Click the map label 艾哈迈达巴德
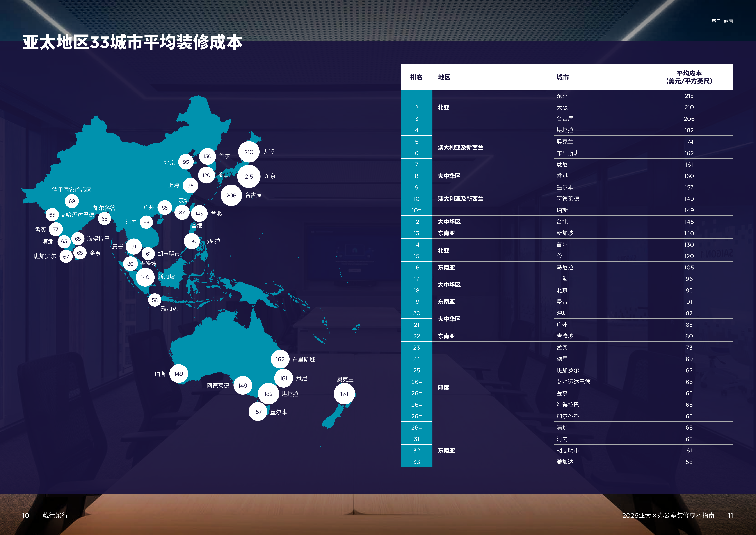 77,215
